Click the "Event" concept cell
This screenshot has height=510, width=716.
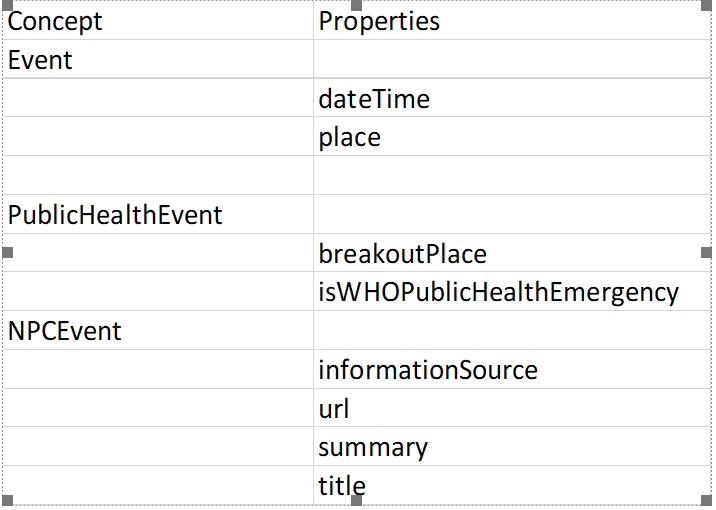pyautogui.click(x=41, y=60)
